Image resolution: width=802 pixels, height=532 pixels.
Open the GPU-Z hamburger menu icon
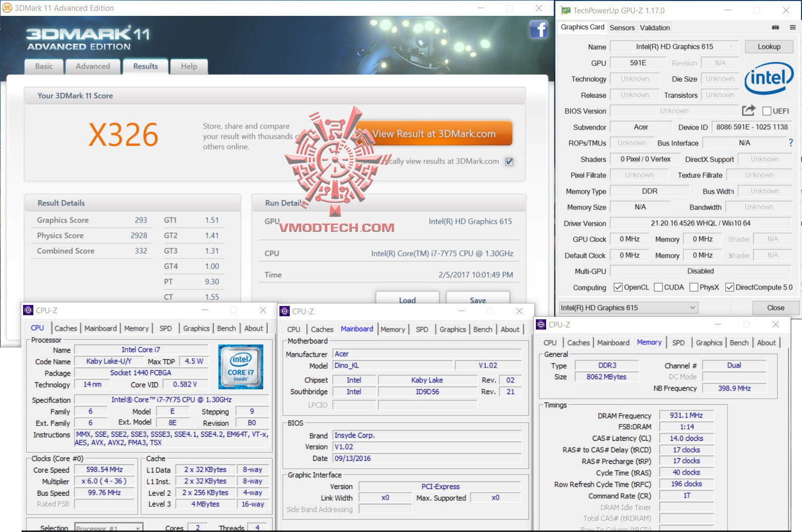[x=793, y=28]
